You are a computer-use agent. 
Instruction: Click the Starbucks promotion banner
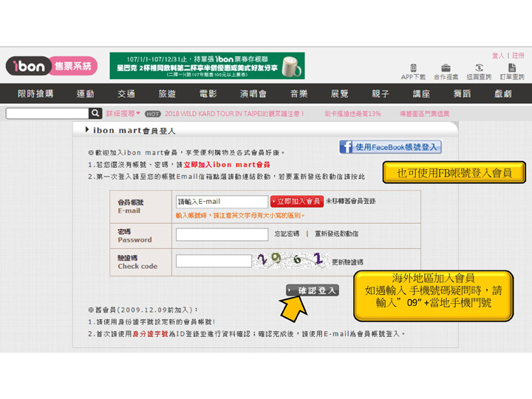tap(208, 65)
